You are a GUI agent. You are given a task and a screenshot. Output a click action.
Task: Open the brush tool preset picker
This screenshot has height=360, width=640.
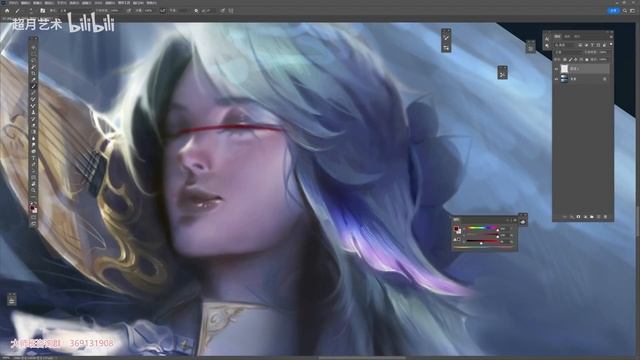point(18,11)
